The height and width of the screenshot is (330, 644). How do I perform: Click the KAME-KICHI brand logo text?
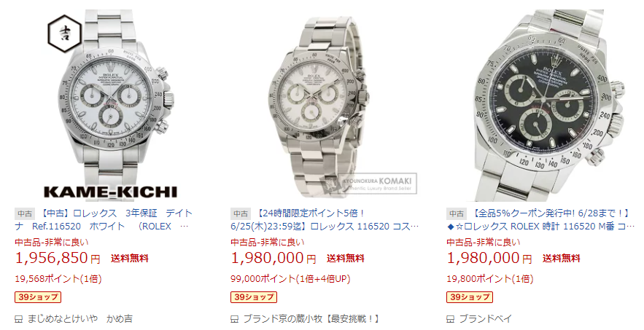[x=110, y=192]
